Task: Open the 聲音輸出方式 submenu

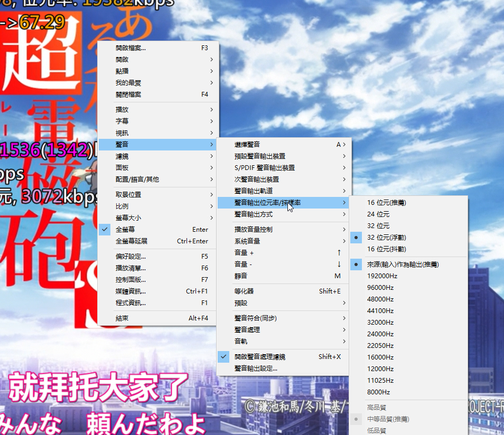Action: (284, 214)
